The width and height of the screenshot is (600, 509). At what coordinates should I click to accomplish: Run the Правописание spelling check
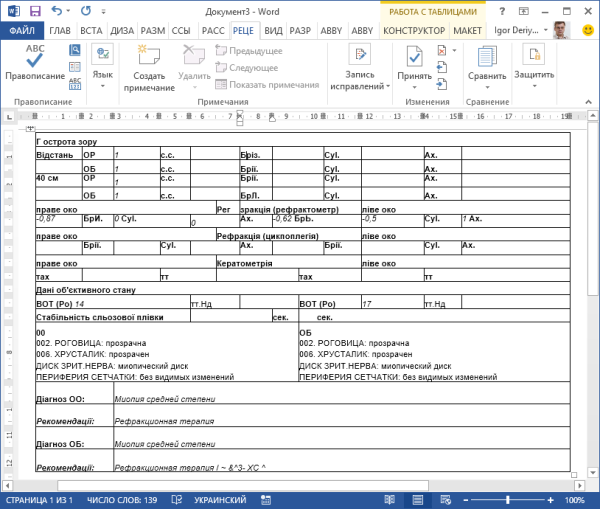pos(34,62)
